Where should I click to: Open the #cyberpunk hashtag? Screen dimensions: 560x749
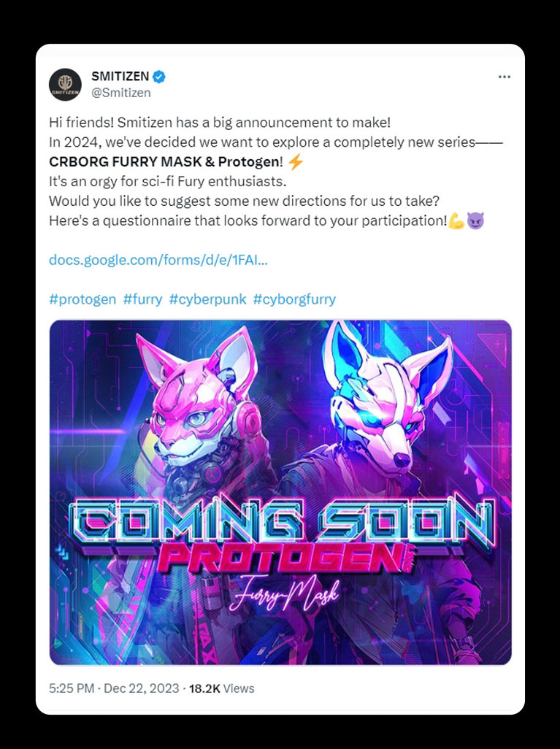207,299
